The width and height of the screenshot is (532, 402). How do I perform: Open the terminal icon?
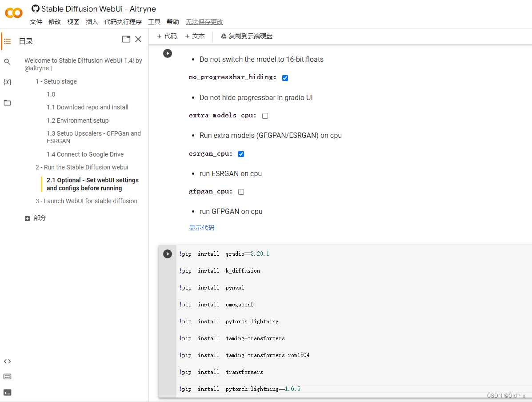point(7,393)
